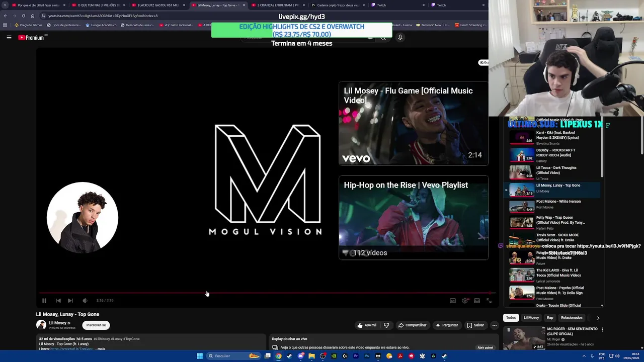The image size is (644, 362).
Task: Switch to BLACKOUTZ GASTOU browser tab
Action: (158, 5)
